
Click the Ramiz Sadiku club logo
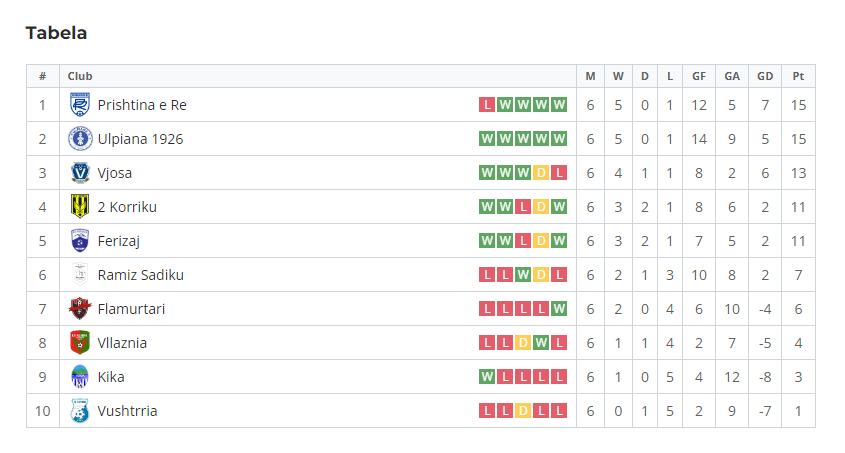80,275
